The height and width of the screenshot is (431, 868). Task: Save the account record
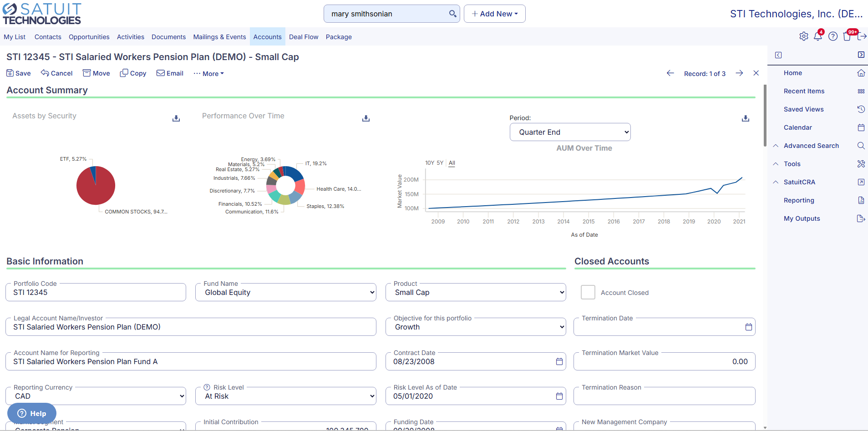[x=19, y=73]
